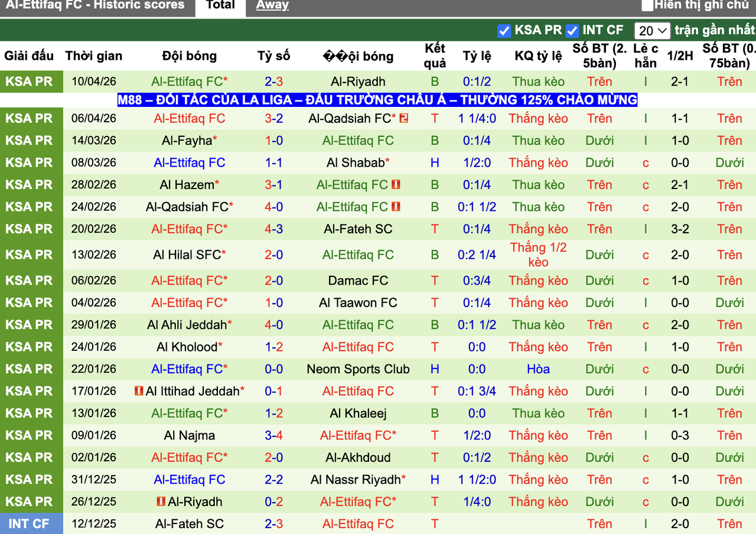The image size is (756, 534).
Task: Click the Al Hilal SFC team name link
Action: pos(189,255)
